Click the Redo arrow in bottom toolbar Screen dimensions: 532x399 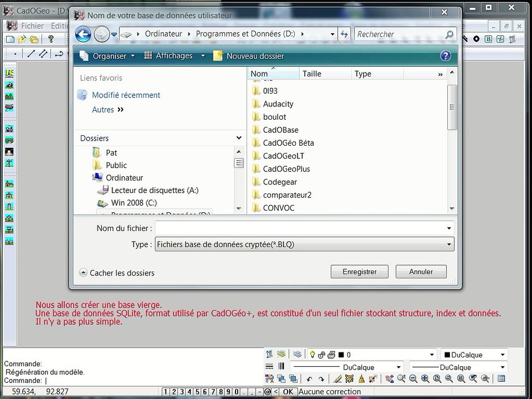[321, 379]
